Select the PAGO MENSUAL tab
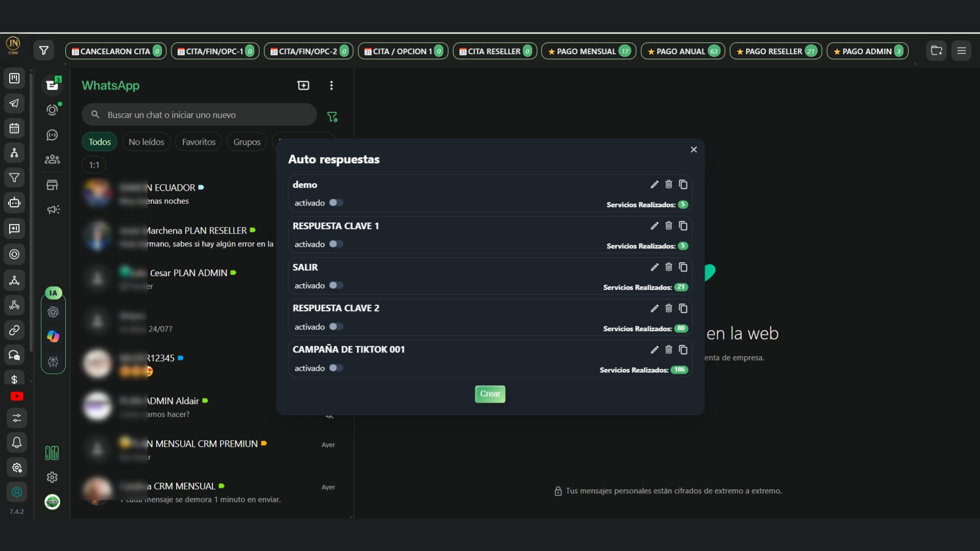Image resolution: width=980 pixels, height=551 pixels. point(588,51)
